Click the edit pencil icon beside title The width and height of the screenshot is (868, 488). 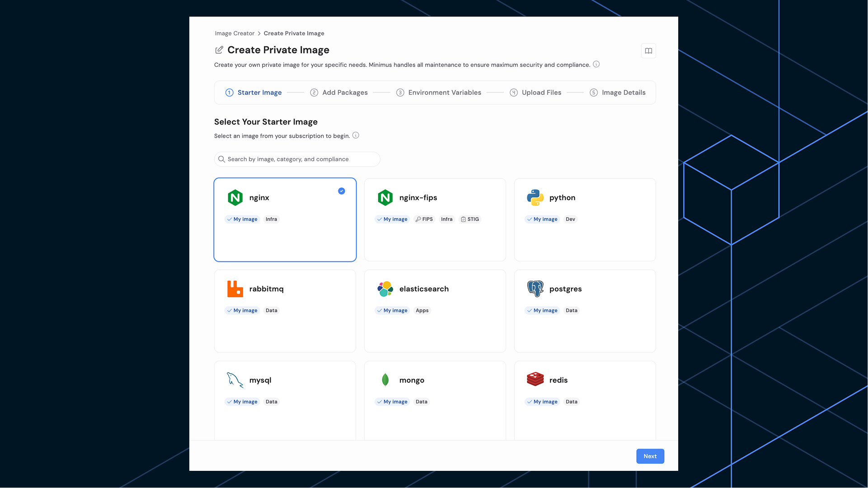[219, 50]
